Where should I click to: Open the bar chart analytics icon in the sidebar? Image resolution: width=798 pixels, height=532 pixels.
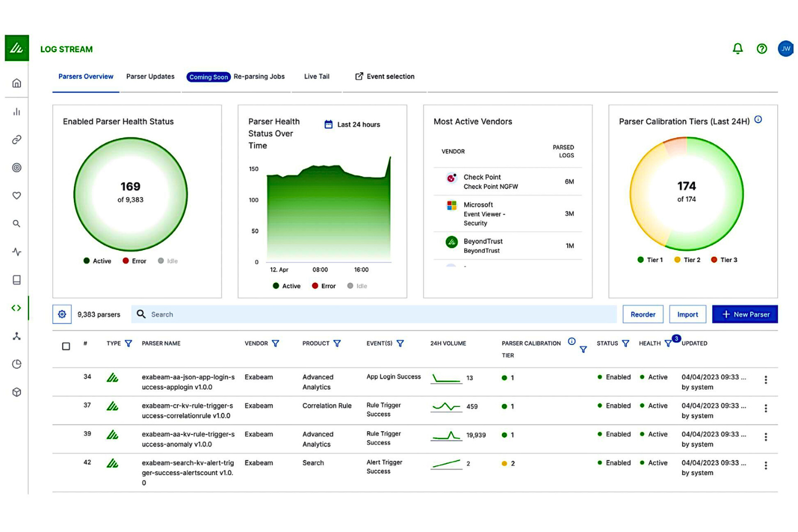pyautogui.click(x=16, y=112)
